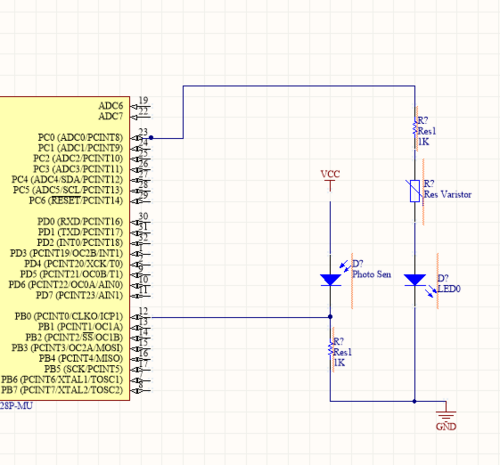Select the LED0 diode symbol
This screenshot has height=465, width=500.
pos(415,280)
